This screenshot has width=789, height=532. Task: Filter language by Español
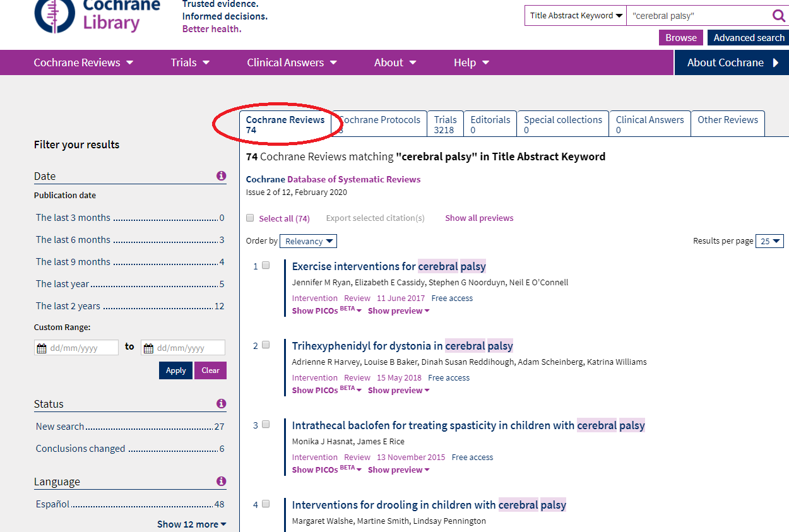(130, 504)
